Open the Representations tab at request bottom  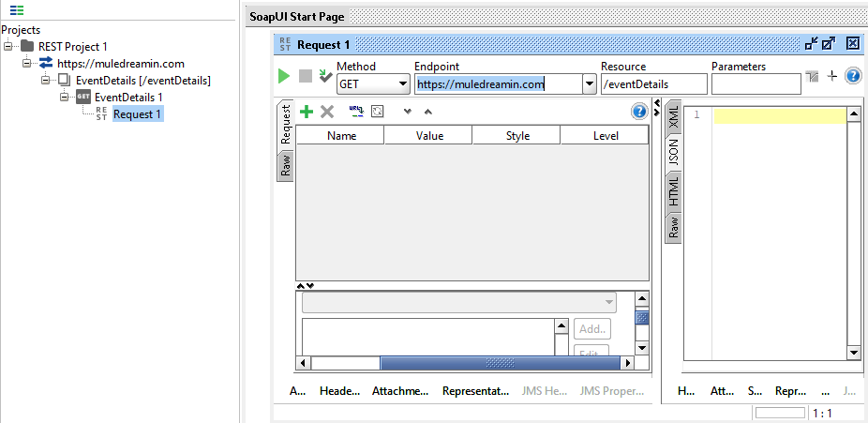coord(475,391)
